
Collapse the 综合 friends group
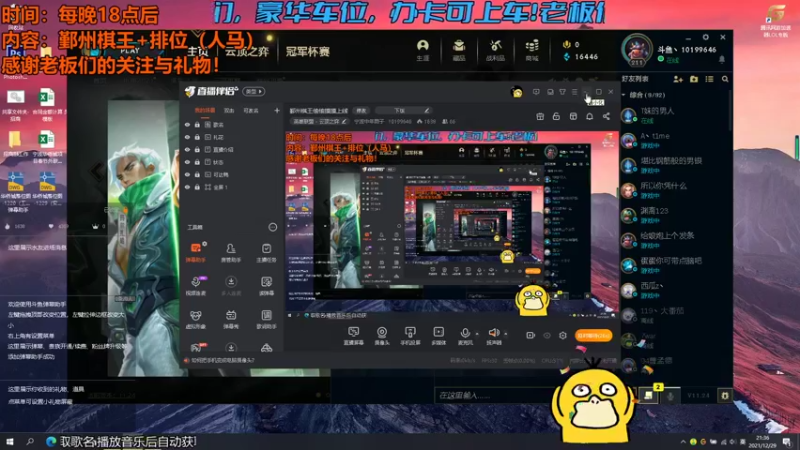click(624, 95)
